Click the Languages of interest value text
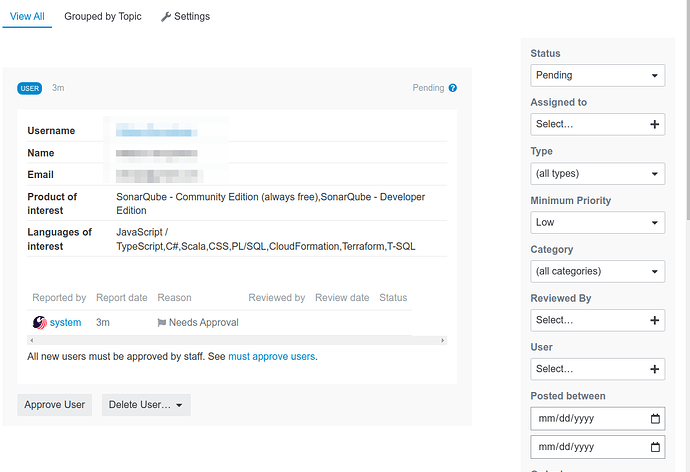This screenshot has height=472, width=690. [265, 239]
